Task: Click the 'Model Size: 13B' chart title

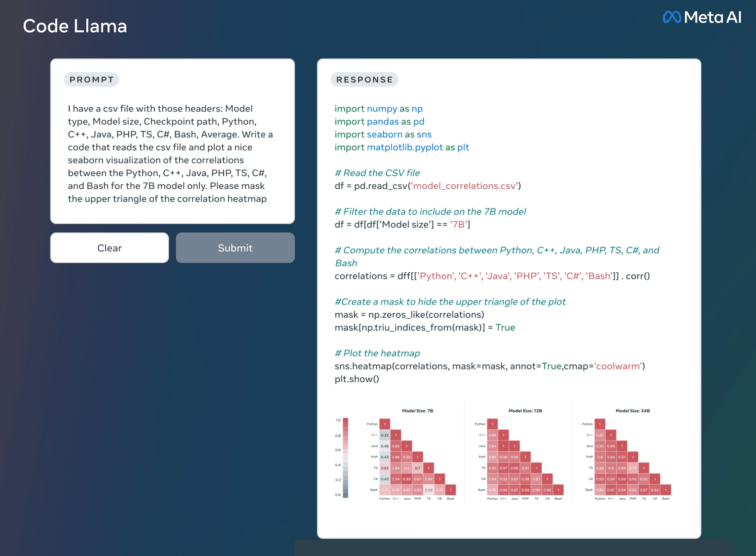Action: click(525, 411)
